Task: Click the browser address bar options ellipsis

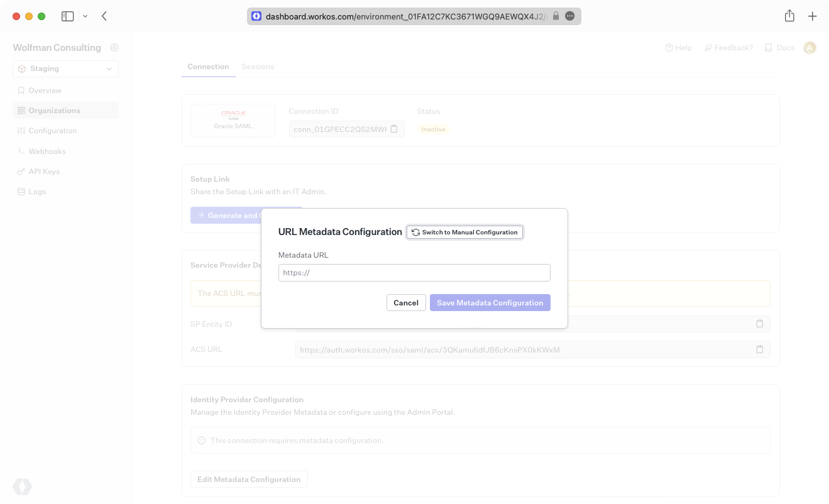Action: pyautogui.click(x=569, y=16)
